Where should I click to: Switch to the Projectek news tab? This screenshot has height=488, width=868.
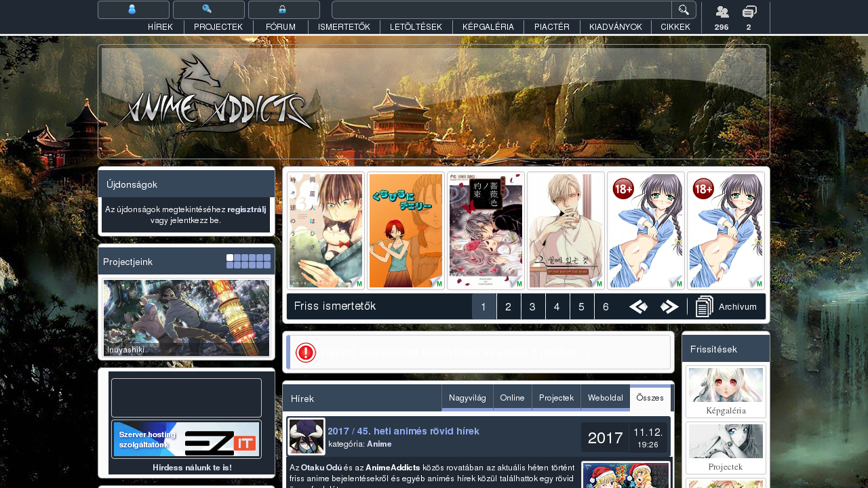(557, 398)
